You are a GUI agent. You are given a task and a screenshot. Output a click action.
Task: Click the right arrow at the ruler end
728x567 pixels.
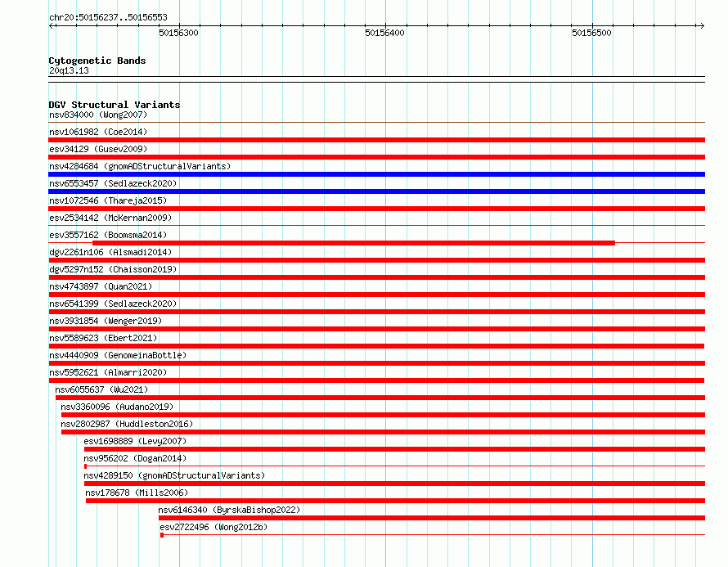[x=702, y=26]
